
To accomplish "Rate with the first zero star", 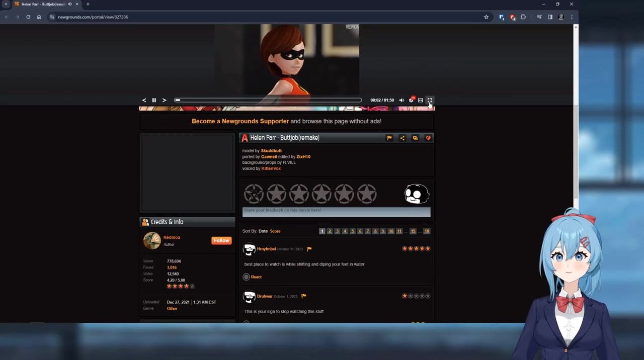I will point(254,194).
